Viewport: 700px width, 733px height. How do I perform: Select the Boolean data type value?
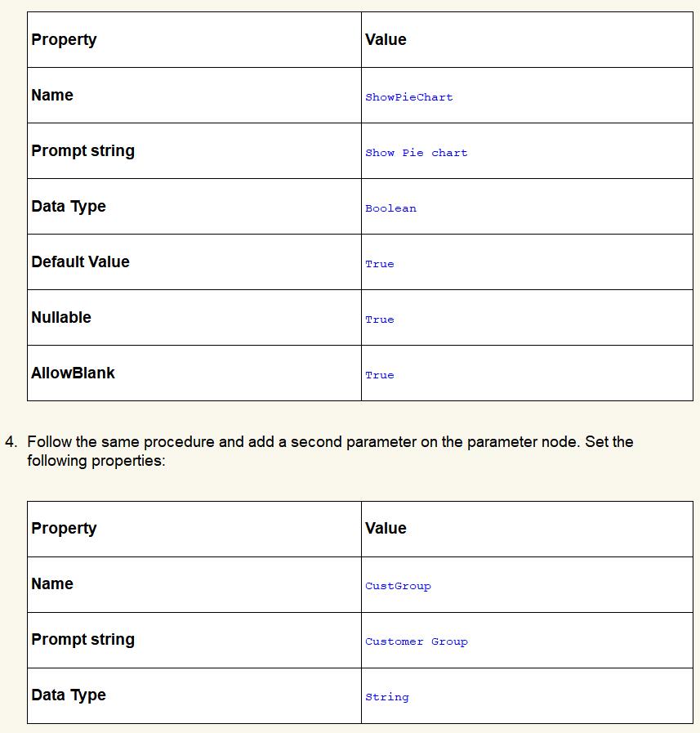[x=390, y=208]
